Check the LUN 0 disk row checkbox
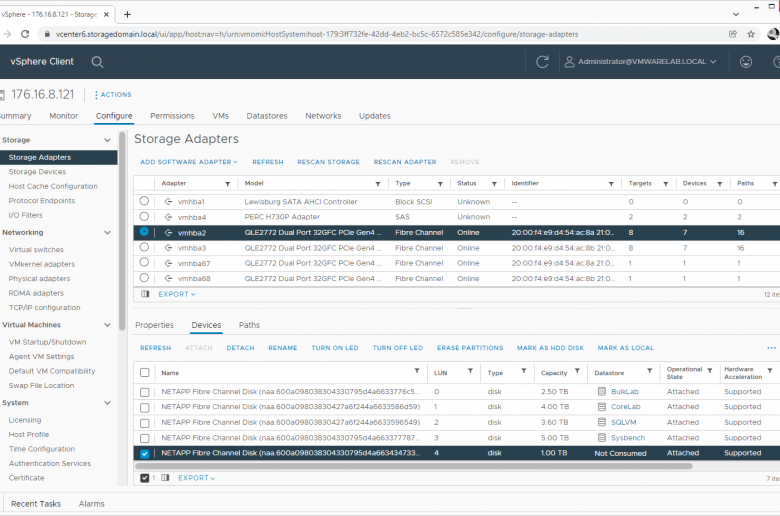This screenshot has height=516, width=780. pos(145,392)
